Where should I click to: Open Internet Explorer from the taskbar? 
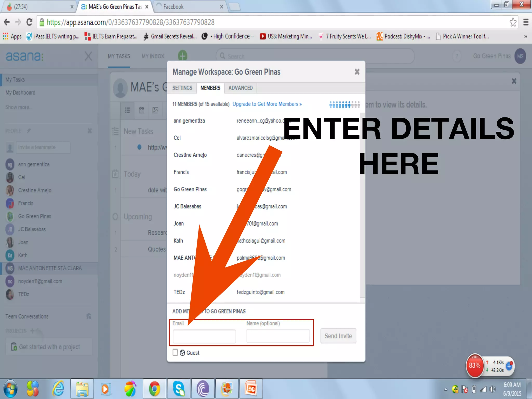pyautogui.click(x=58, y=389)
